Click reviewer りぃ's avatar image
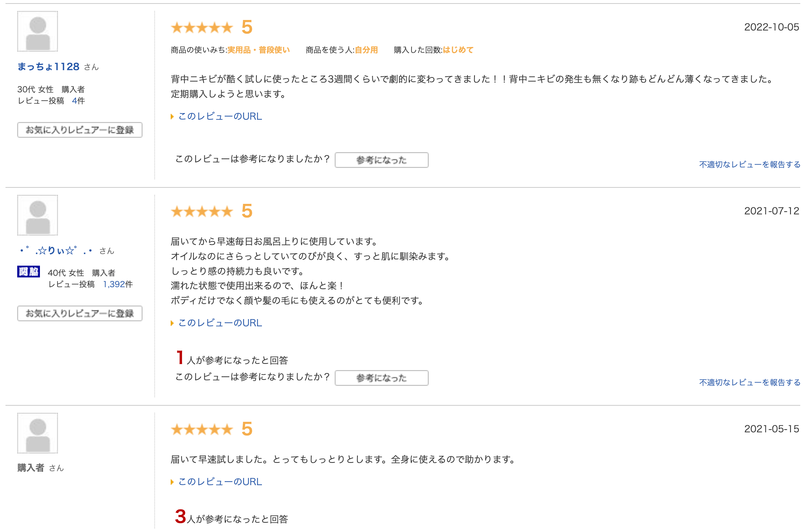The image size is (812, 529). pos(38,215)
